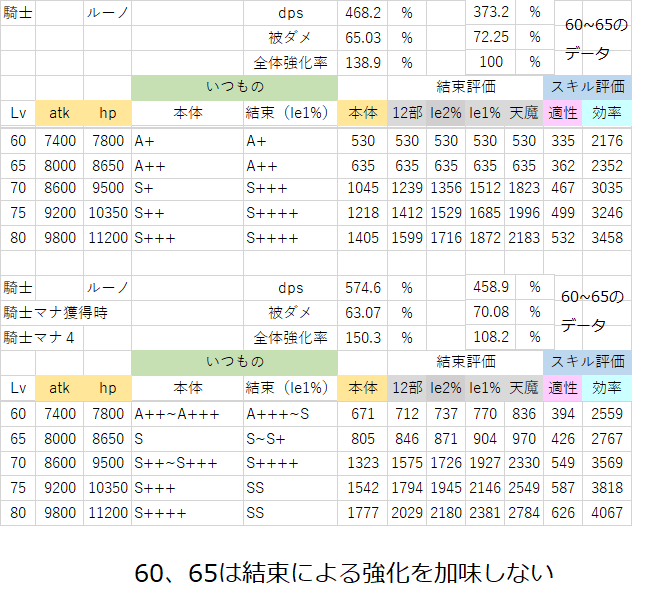648x615 pixels.
Task: Select the 12部 value 1239
Action: 407,188
